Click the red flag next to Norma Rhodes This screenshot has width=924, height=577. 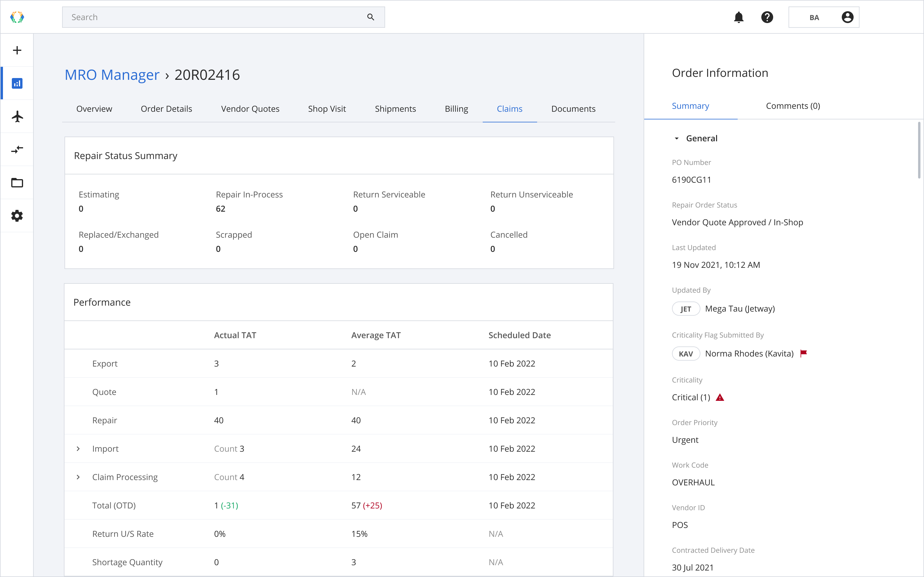(x=803, y=353)
